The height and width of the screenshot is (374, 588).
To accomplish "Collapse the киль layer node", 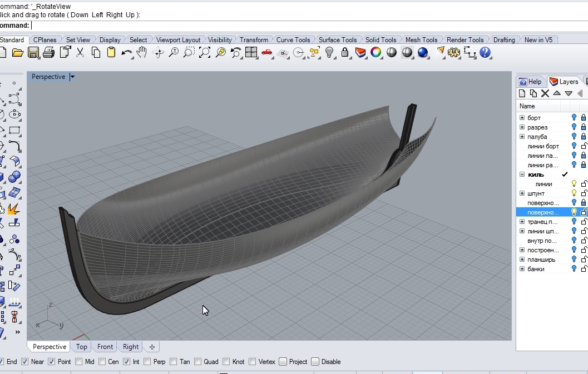I will coord(522,174).
